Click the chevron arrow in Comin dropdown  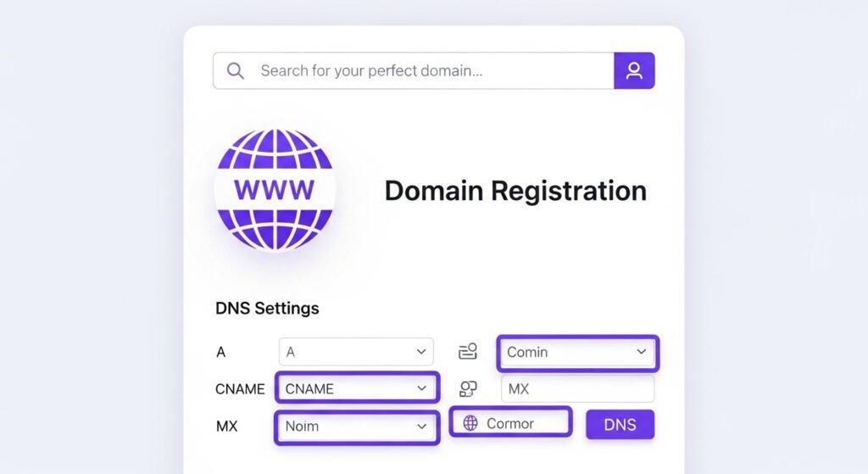click(642, 352)
